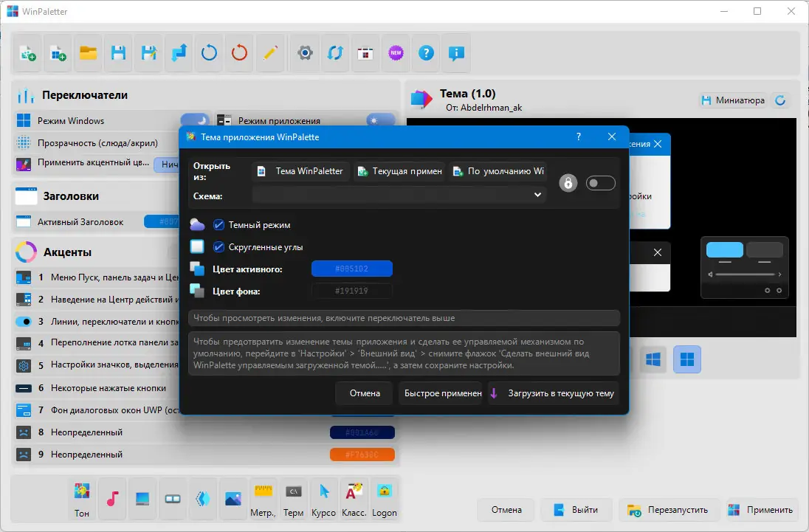The height and width of the screenshot is (532, 809).
Task: Click the Отмена button in the dialog
Action: [x=365, y=393]
